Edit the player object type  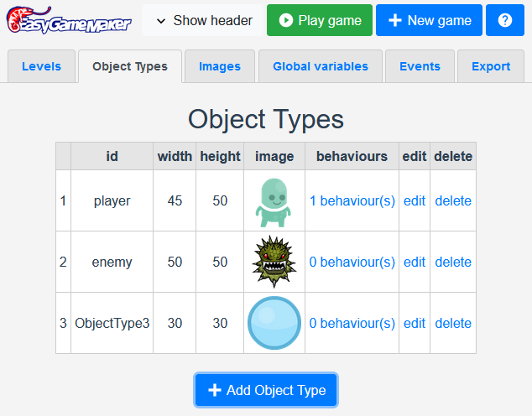tap(415, 201)
